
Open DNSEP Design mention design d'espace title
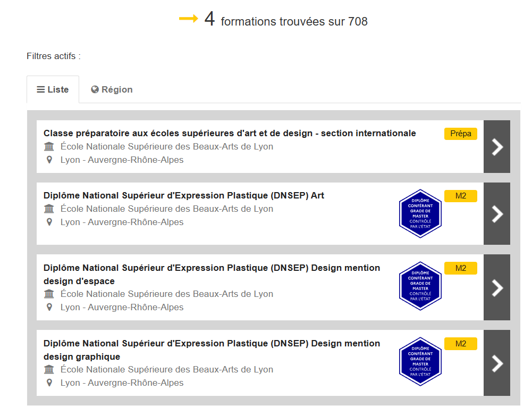pyautogui.click(x=212, y=275)
